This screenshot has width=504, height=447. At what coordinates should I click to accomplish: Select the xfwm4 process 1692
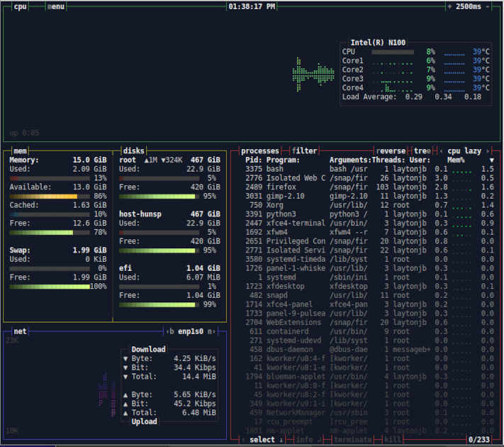pos(365,232)
